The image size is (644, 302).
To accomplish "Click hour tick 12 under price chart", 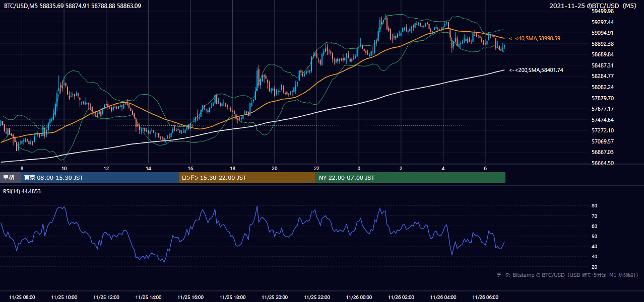I will [106, 168].
